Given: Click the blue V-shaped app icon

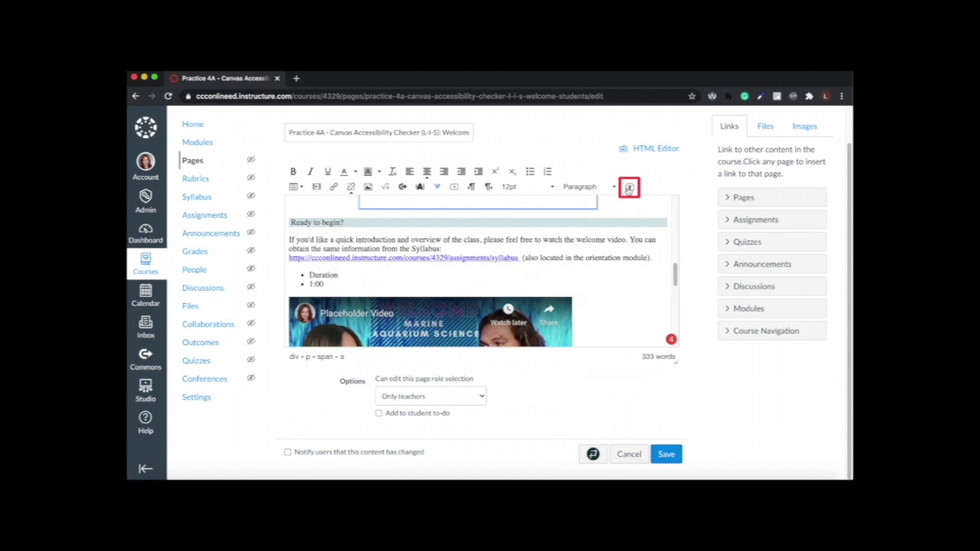Looking at the screenshot, I should (x=437, y=187).
